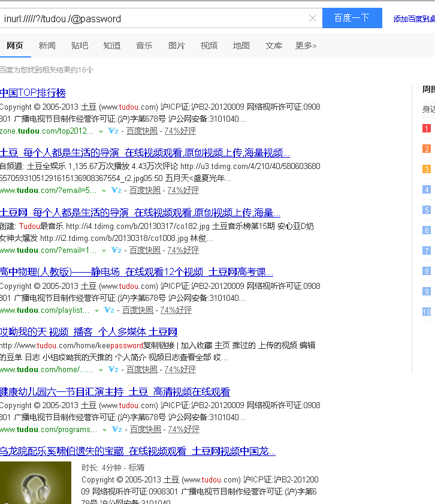The width and height of the screenshot is (435, 504).
Task: Click the blue rank 7 badge in sidebar
Action: tap(427, 251)
